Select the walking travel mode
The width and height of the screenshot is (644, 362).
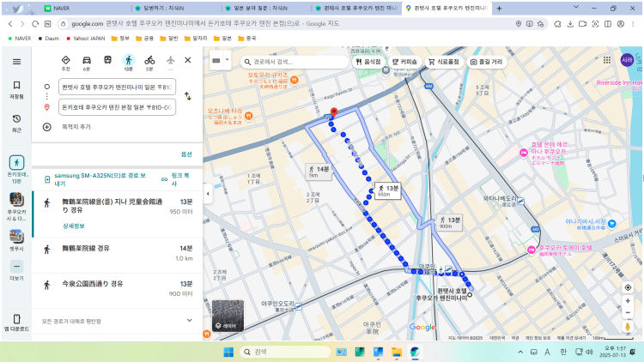click(x=129, y=63)
